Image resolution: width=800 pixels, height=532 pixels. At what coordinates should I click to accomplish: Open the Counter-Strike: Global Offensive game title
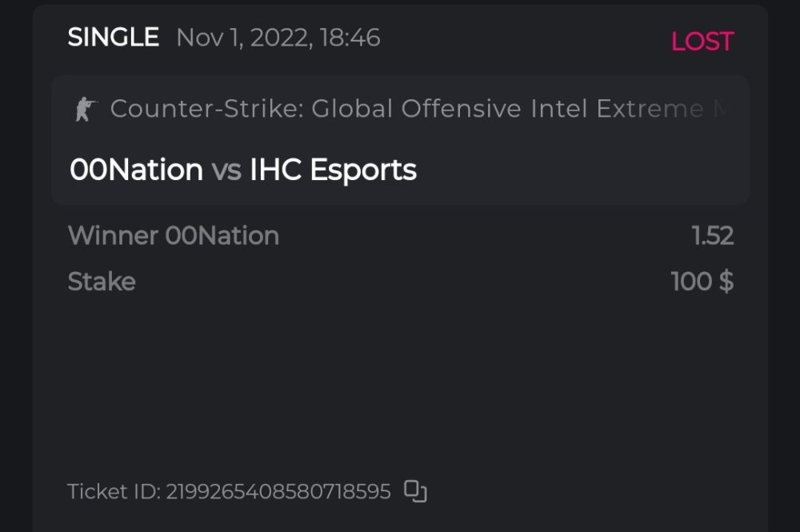pyautogui.click(x=316, y=109)
